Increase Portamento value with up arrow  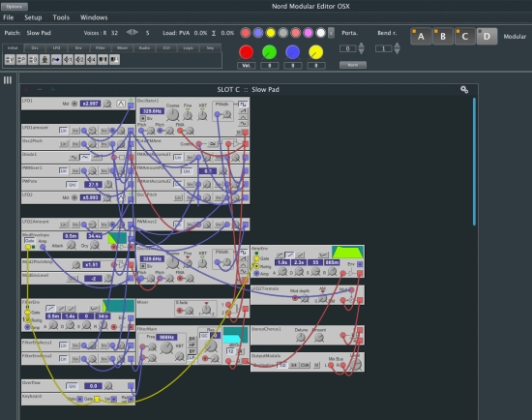coord(362,45)
